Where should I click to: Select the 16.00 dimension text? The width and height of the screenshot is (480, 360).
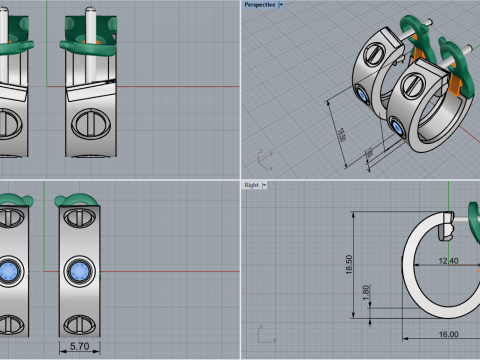[449, 334]
